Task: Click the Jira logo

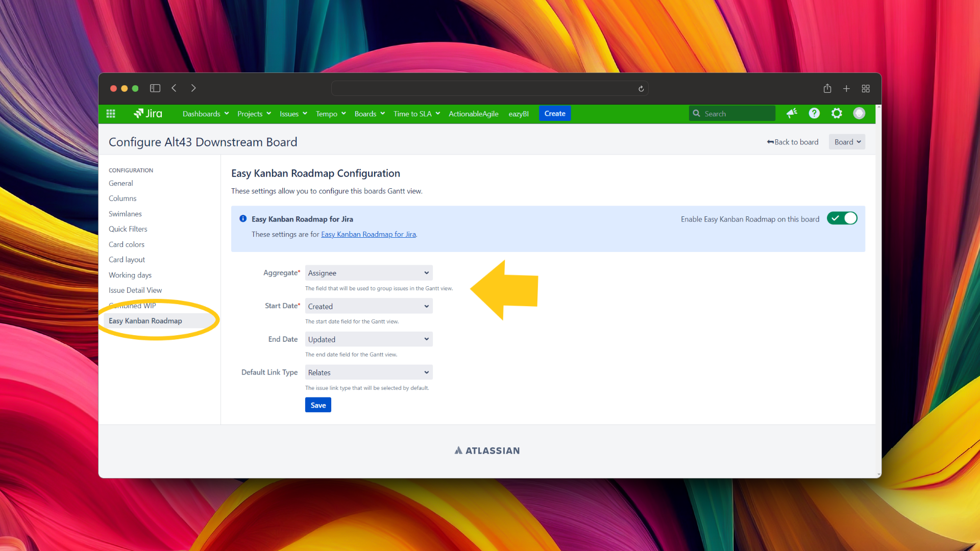Action: coord(148,113)
